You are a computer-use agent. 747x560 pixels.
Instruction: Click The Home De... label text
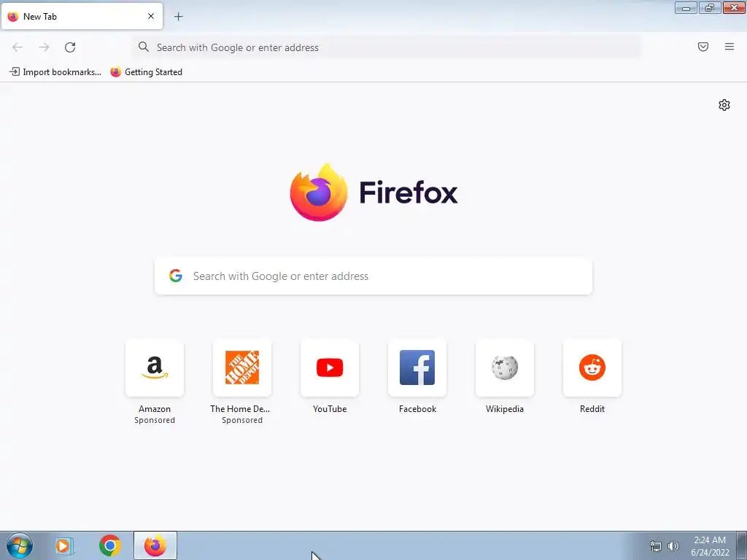pyautogui.click(x=240, y=409)
